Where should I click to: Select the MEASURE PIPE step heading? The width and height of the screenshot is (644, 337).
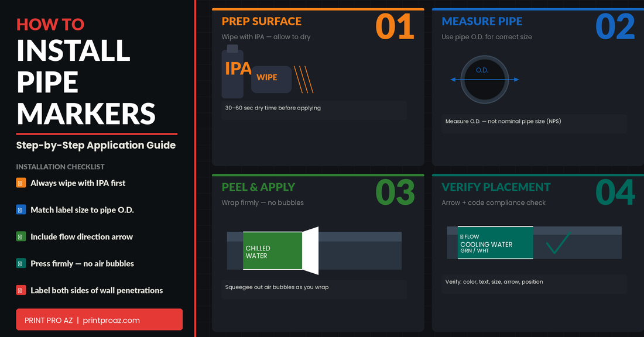[482, 22]
